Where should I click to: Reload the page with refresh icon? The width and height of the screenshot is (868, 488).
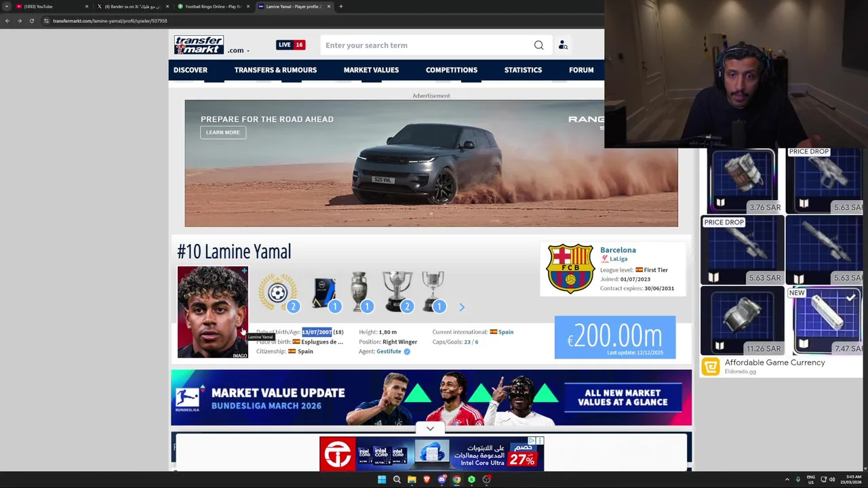(31, 21)
